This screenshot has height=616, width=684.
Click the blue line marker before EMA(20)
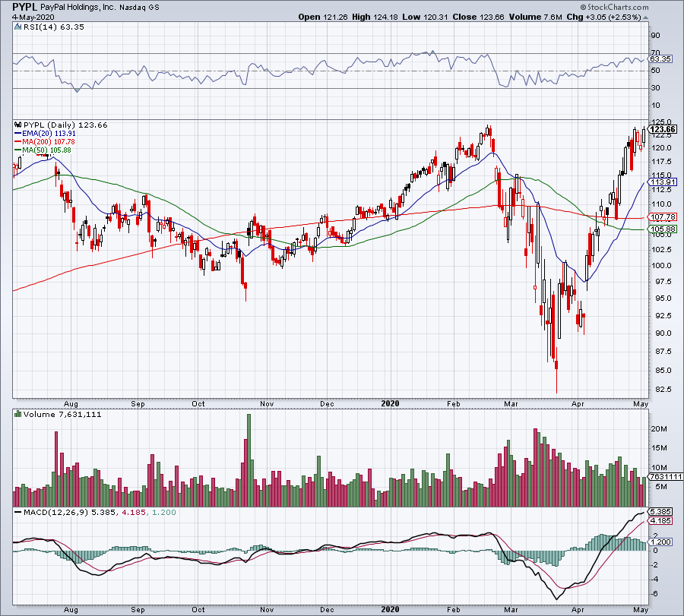tap(17, 134)
